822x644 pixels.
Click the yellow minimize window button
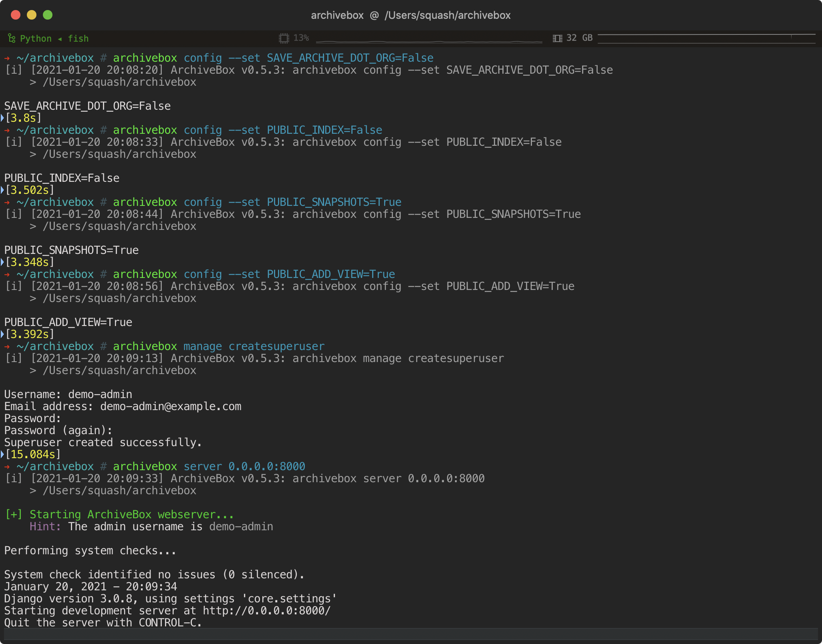click(x=32, y=15)
